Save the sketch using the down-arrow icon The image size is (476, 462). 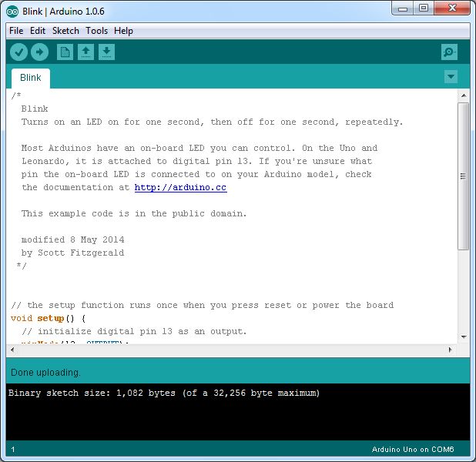(x=106, y=52)
